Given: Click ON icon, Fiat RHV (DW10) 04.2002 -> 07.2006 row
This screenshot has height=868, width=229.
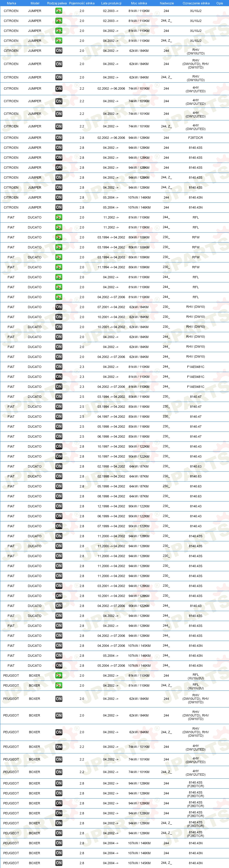Looking at the screenshot, I should coord(59,357).
